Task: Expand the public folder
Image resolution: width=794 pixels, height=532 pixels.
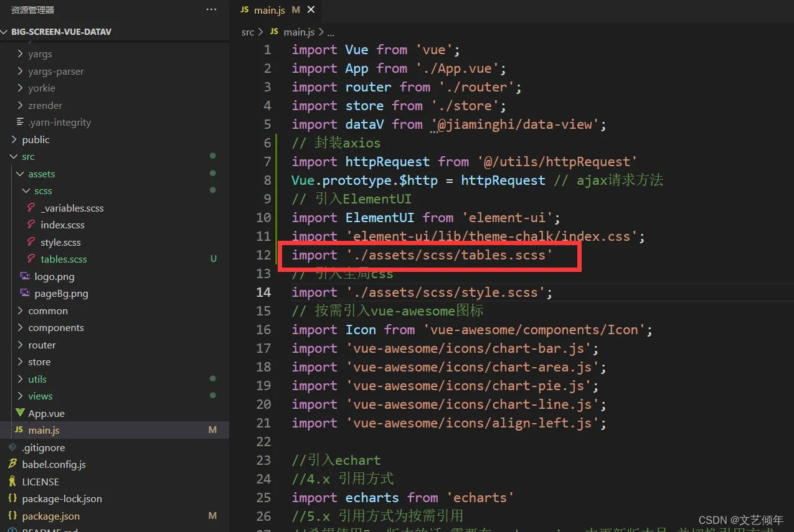Action: [35, 140]
